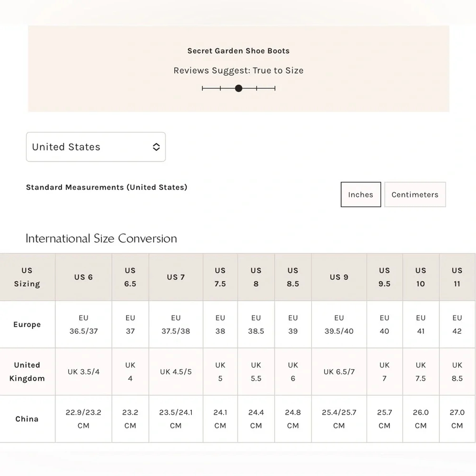Click the United Kingdom row label
The image size is (476, 476).
point(27,372)
